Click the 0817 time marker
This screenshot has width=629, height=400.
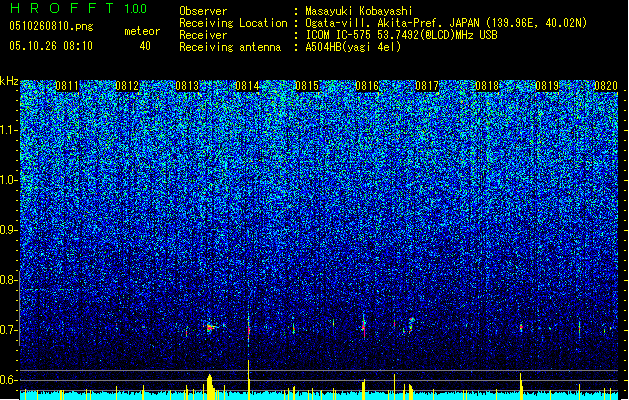point(427,86)
